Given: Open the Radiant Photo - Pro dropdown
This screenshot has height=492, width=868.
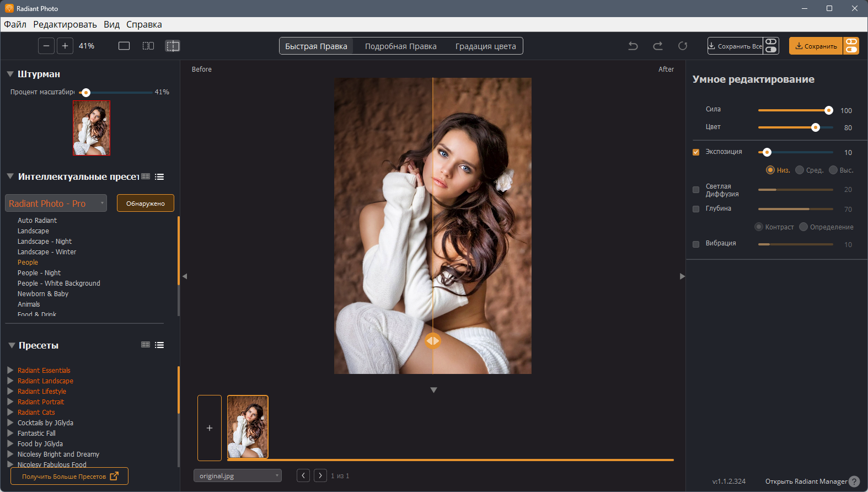Looking at the screenshot, I should [x=56, y=204].
